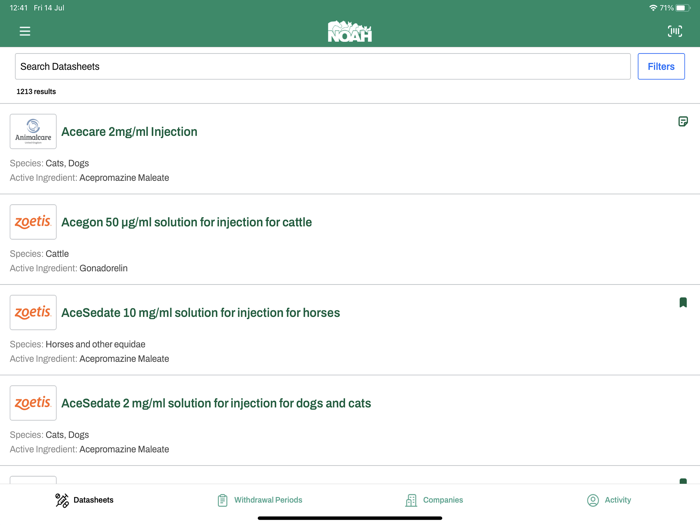
Task: Open the hamburger menu
Action: [25, 31]
